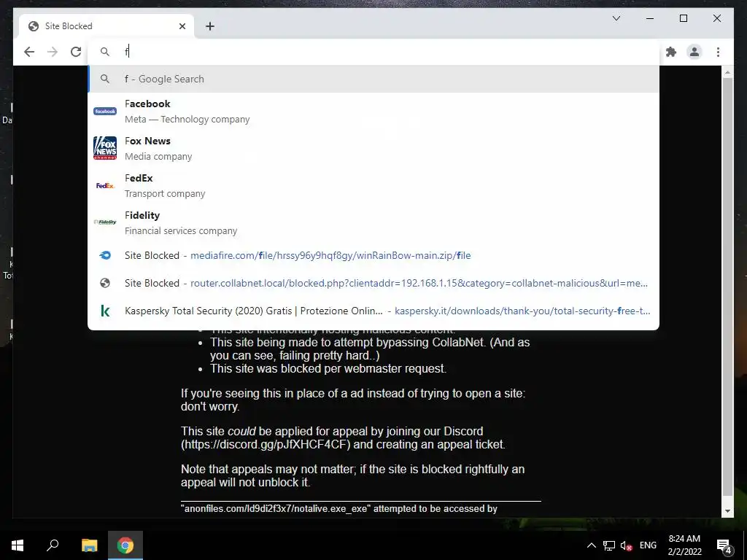The height and width of the screenshot is (560, 747).
Task: Open the clock showing 8:24 AM
Action: (684, 545)
